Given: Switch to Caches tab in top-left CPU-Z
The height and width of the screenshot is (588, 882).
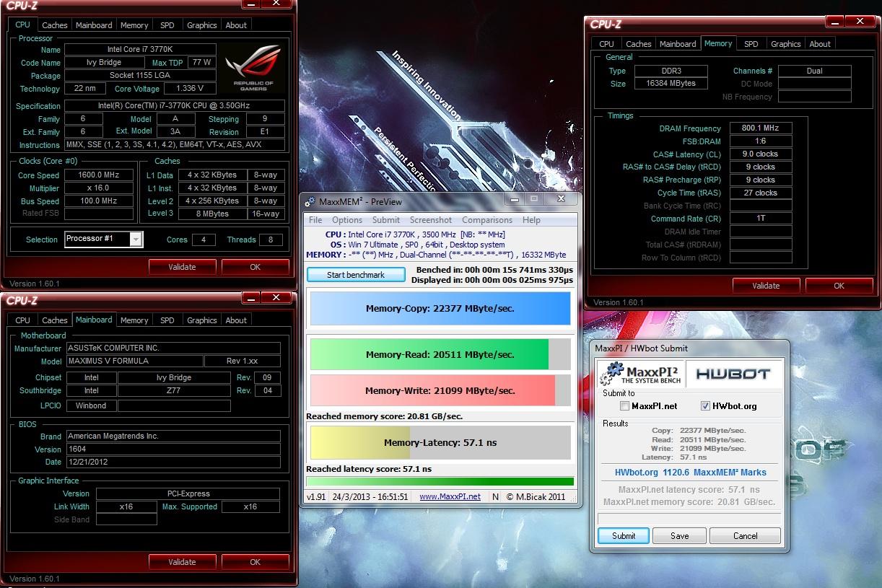Looking at the screenshot, I should point(54,25).
